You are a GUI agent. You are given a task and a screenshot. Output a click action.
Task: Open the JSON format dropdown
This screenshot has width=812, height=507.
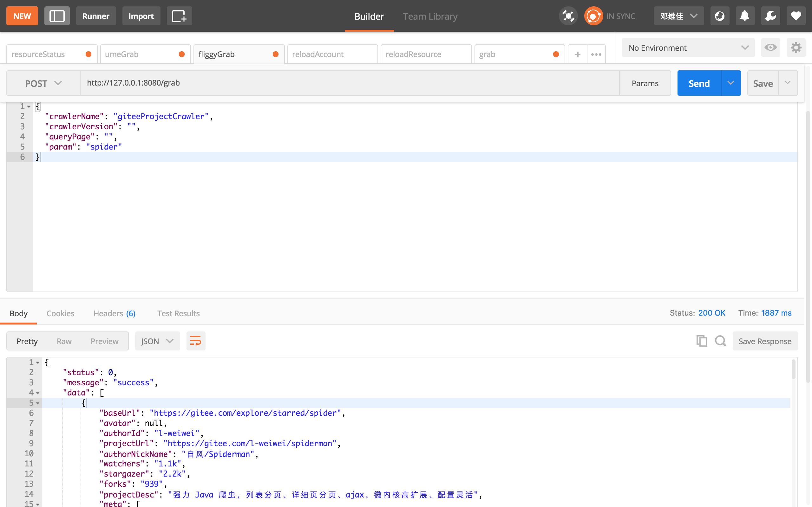tap(157, 341)
